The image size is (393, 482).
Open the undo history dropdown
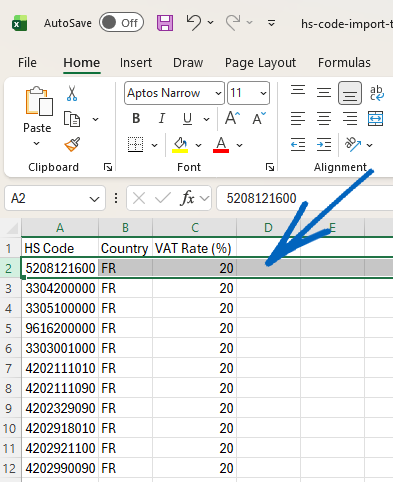pyautogui.click(x=211, y=23)
